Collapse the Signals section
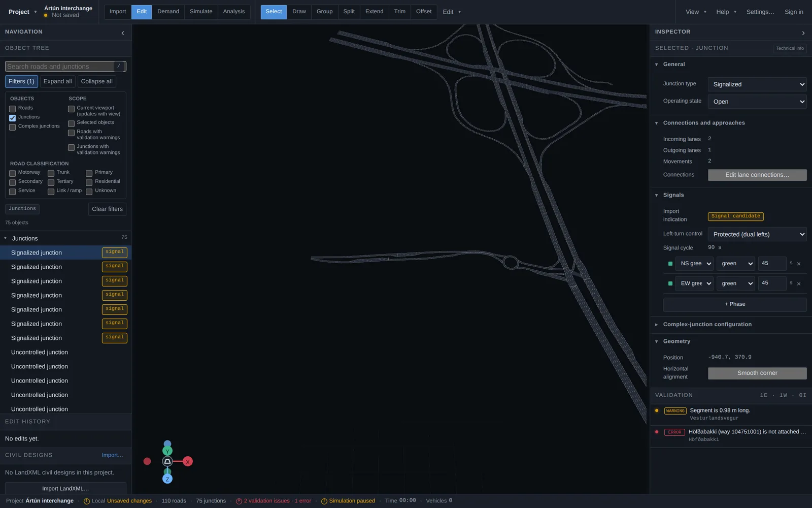This screenshot has height=508, width=812. pos(656,195)
